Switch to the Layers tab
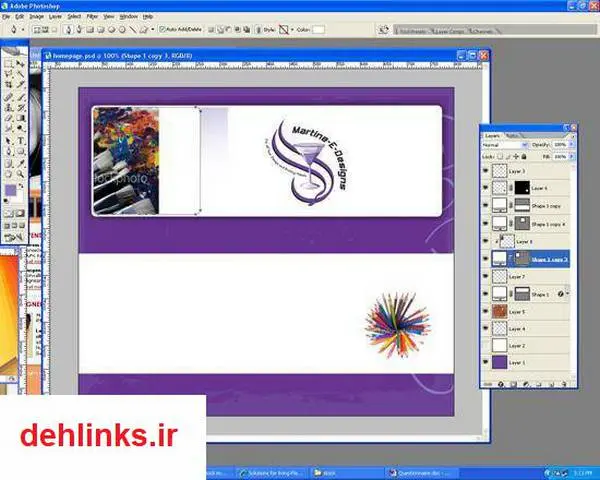This screenshot has height=480, width=600. [492, 136]
